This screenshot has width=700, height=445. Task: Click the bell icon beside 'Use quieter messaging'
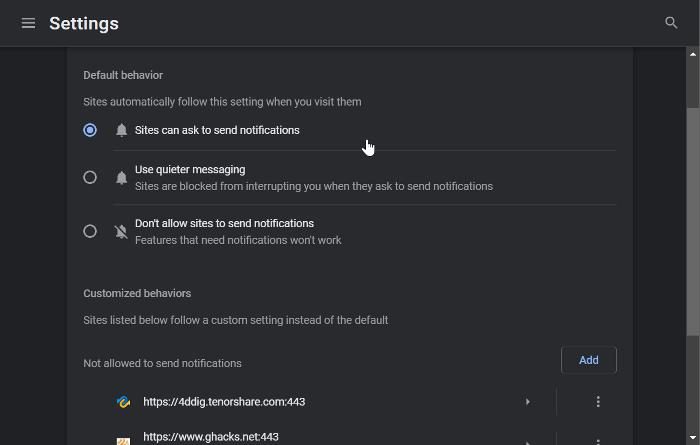[121, 178]
